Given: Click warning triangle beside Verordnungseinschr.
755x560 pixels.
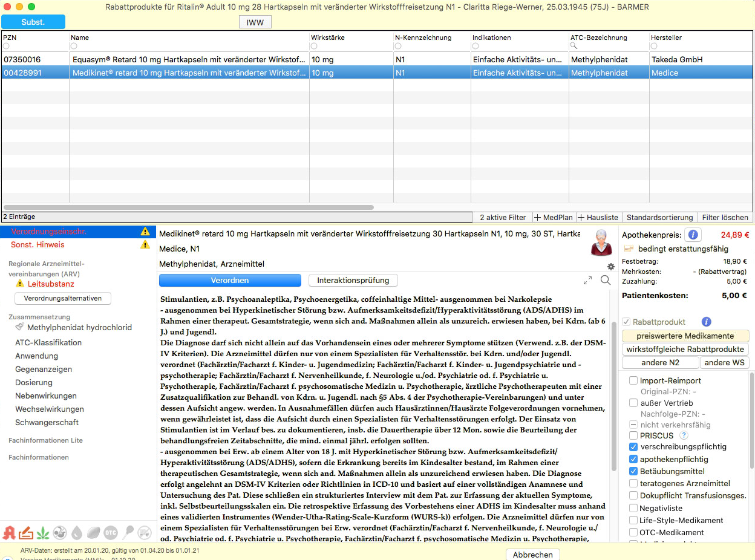Looking at the screenshot, I should pos(145,232).
